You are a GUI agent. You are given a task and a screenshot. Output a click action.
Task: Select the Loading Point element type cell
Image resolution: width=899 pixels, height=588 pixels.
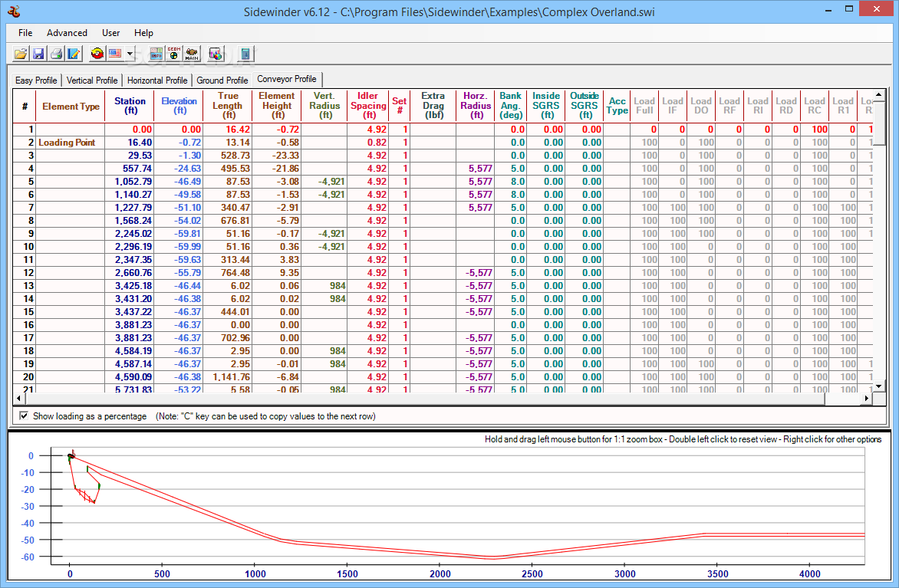(71, 142)
